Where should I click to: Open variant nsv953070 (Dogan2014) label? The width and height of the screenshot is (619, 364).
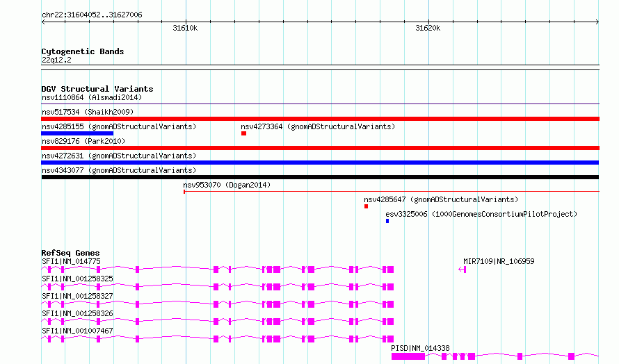227,185
